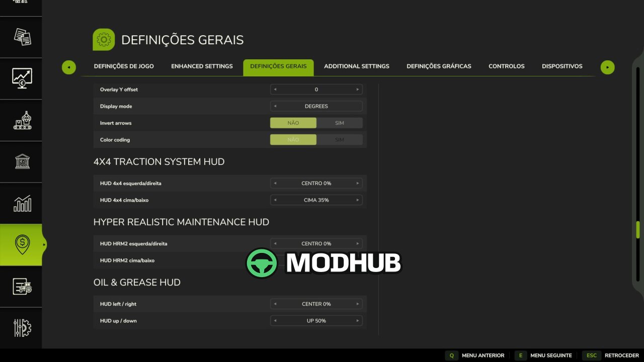Switch to Additional Settings tab
Viewport: 644px width, 362px height.
click(357, 66)
